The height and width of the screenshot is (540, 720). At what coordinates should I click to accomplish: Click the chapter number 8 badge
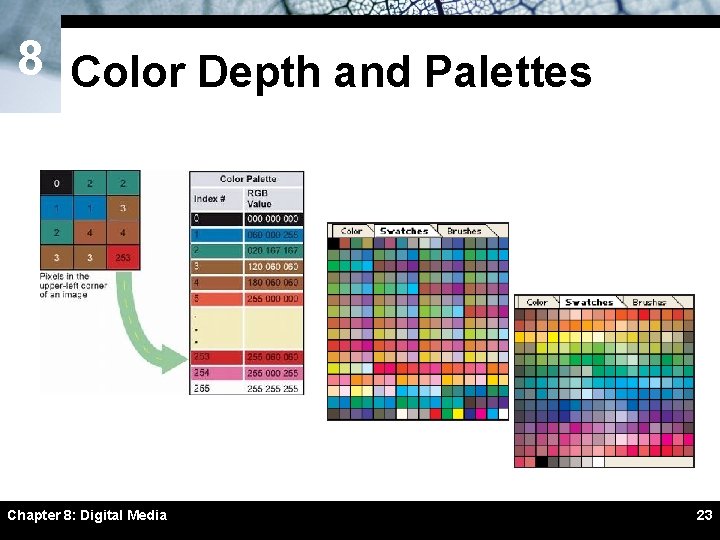pos(30,58)
